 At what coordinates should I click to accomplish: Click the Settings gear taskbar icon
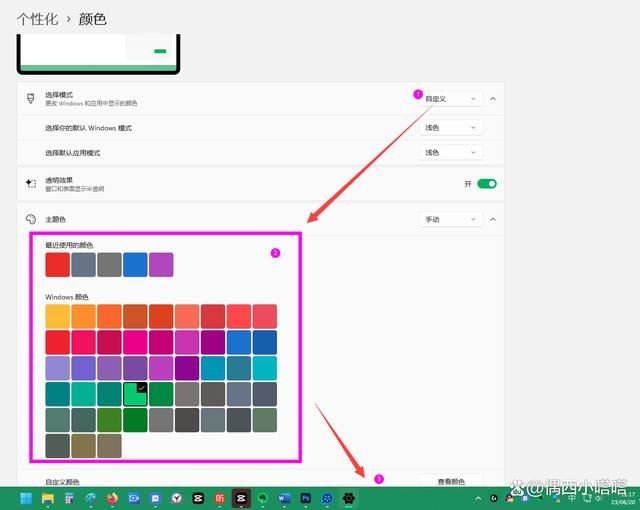coord(349,498)
